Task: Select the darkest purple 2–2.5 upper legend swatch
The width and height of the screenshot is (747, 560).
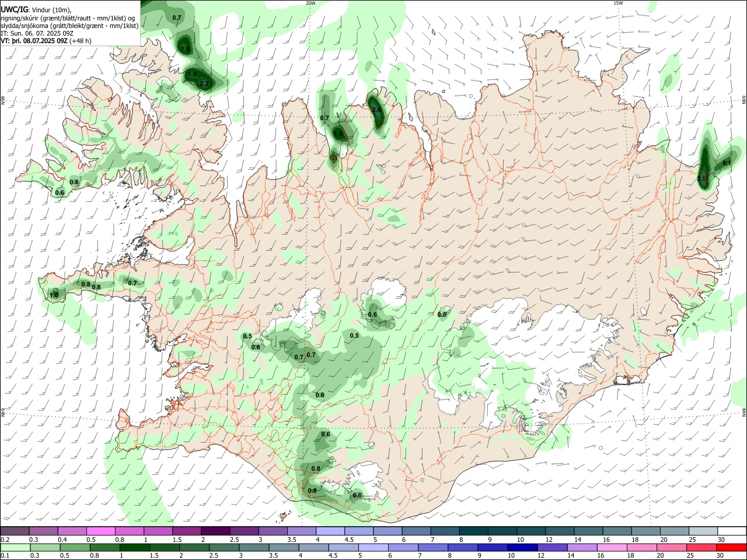Action: [215, 531]
